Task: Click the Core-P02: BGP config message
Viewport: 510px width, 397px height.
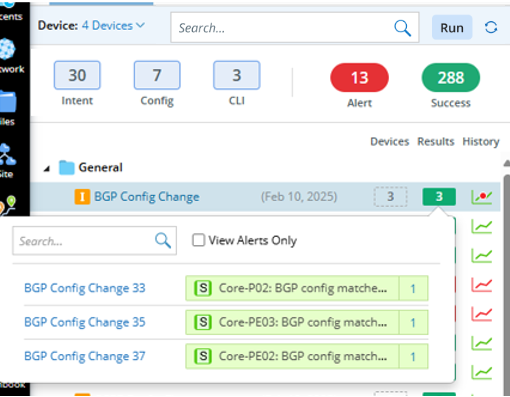Action: (303, 288)
